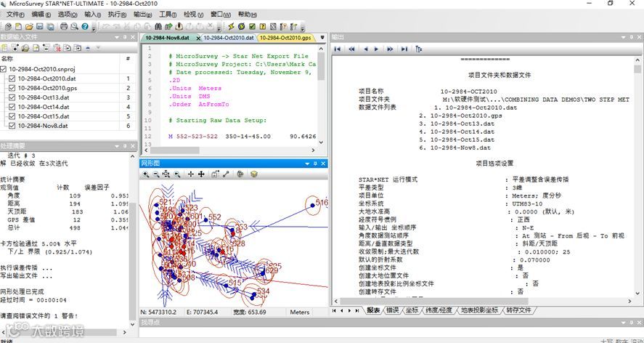Click the blue Help question mark icon
The height and width of the screenshot is (343, 644).
click(x=85, y=27)
